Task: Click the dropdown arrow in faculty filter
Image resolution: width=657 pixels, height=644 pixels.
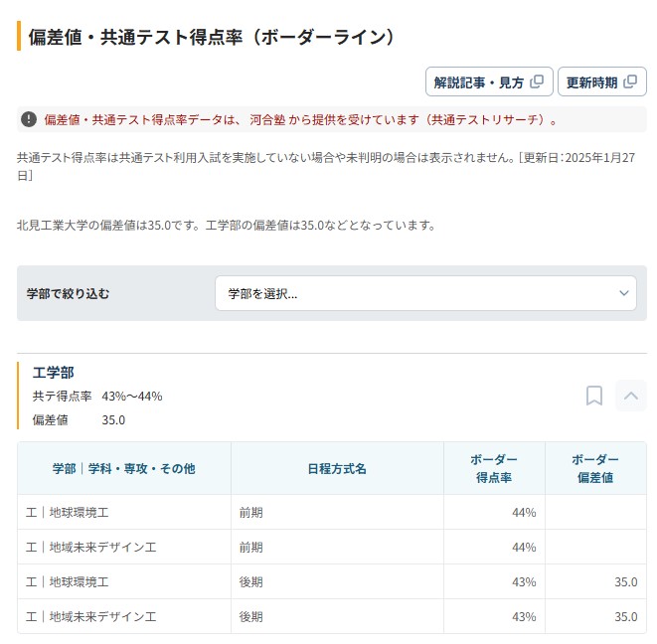Action: (624, 293)
